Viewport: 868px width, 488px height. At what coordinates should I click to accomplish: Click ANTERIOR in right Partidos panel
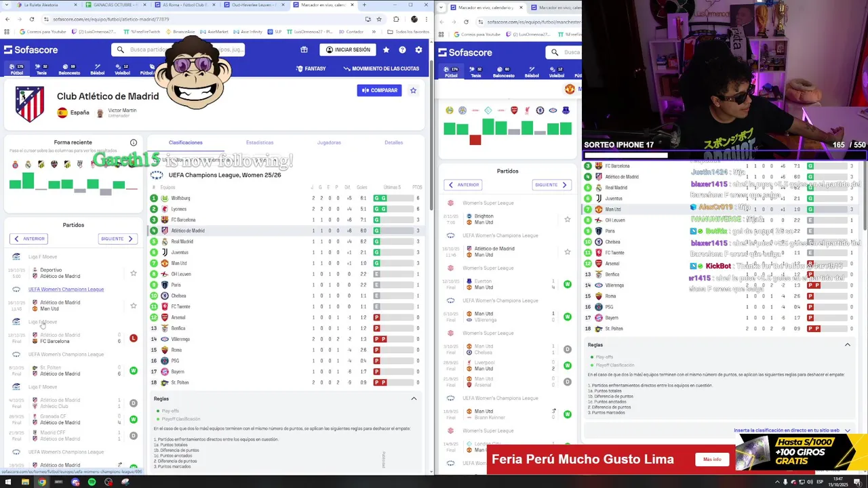pyautogui.click(x=463, y=184)
